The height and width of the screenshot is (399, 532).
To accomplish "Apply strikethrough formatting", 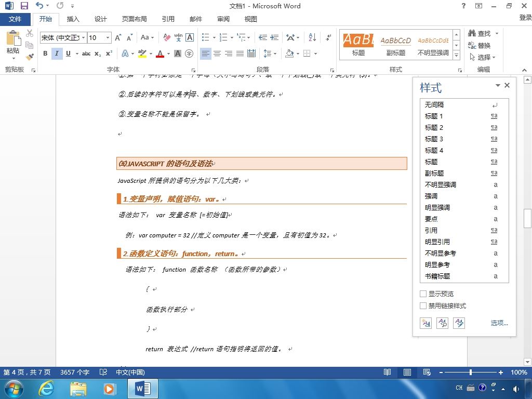I will point(86,54).
